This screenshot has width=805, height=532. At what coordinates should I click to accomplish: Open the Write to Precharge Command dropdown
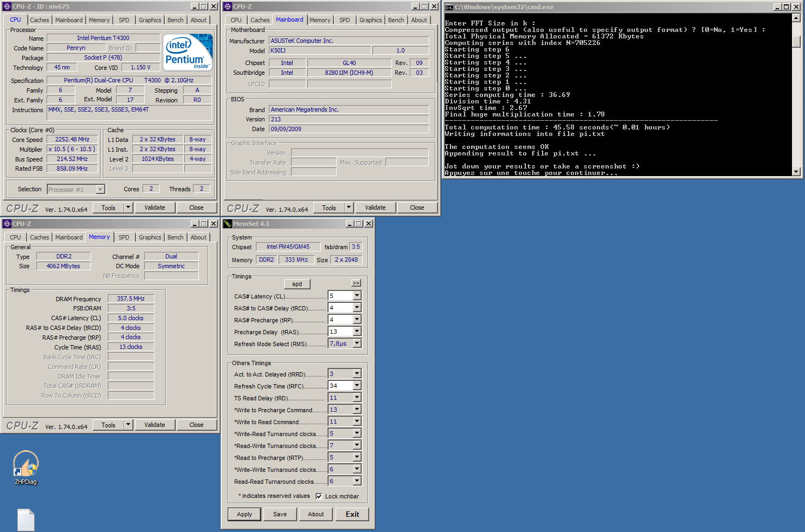tap(357, 410)
